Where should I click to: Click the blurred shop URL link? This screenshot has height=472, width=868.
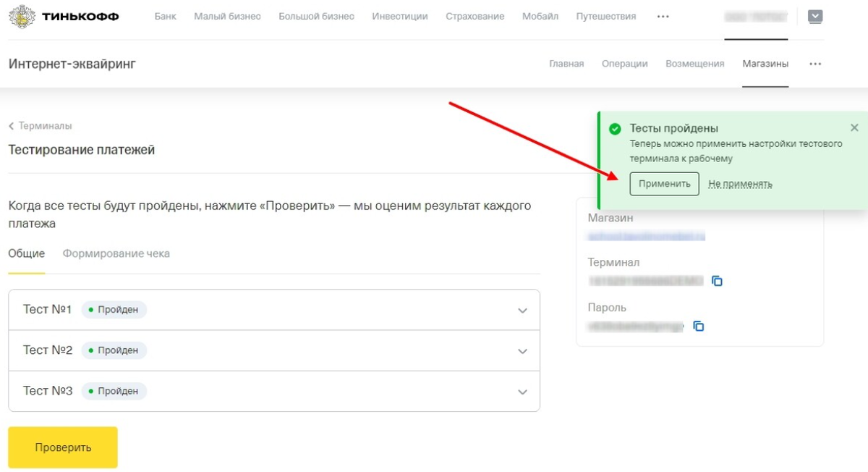pyautogui.click(x=646, y=236)
